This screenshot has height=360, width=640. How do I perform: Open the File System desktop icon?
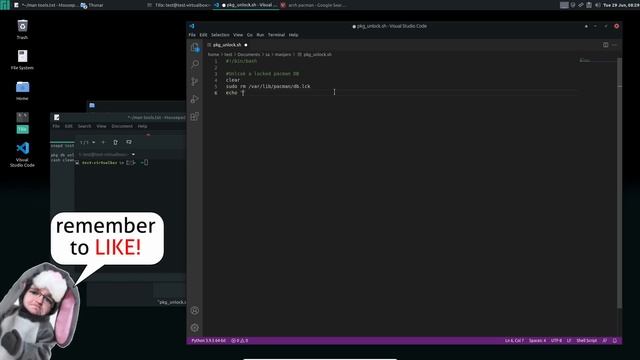click(x=22, y=60)
